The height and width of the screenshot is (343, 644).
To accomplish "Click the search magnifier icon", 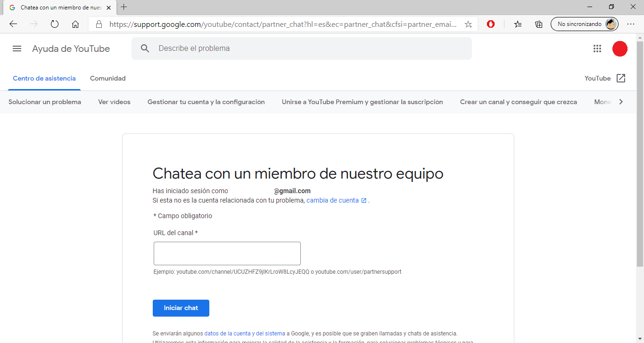I will (x=145, y=49).
